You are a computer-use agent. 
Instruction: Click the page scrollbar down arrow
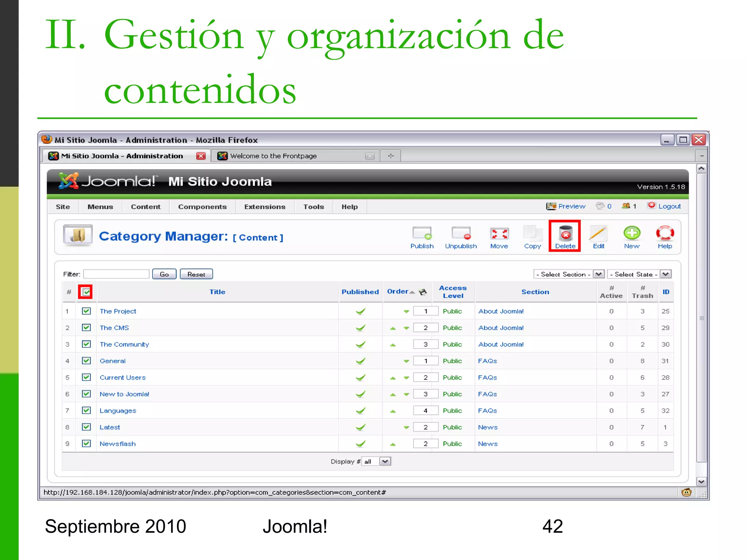pos(701,482)
